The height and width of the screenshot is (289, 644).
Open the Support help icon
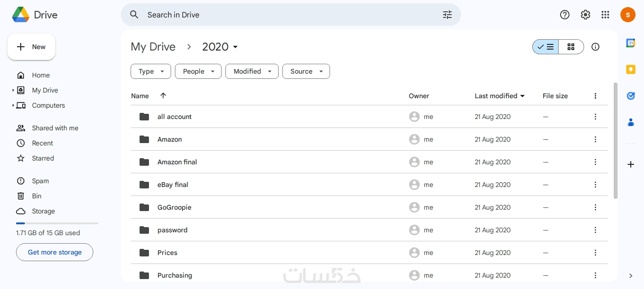pos(565,15)
